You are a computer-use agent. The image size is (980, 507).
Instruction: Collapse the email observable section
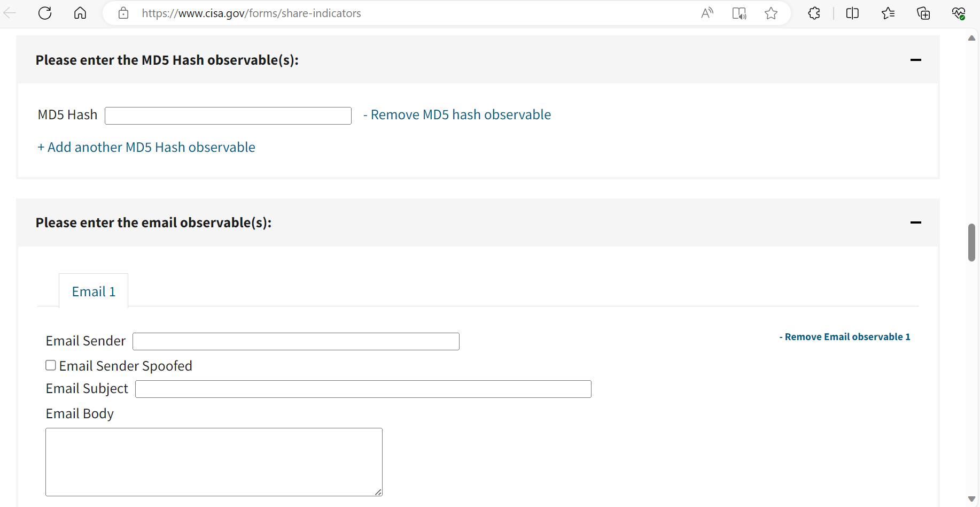(x=915, y=222)
